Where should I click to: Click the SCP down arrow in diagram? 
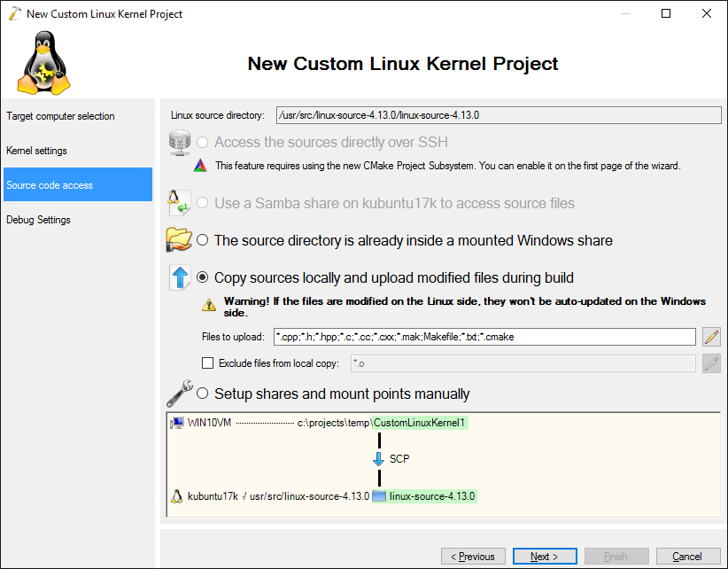(379, 459)
